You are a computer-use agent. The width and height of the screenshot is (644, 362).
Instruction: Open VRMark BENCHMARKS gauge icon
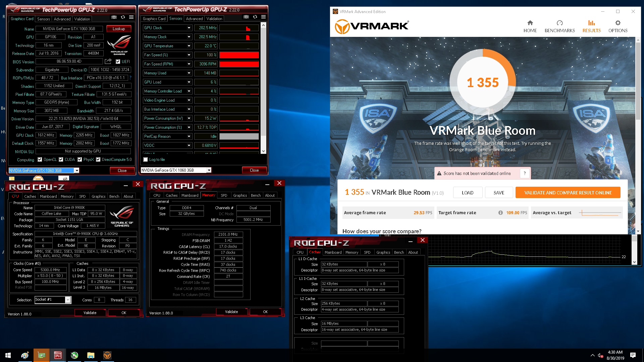[559, 23]
